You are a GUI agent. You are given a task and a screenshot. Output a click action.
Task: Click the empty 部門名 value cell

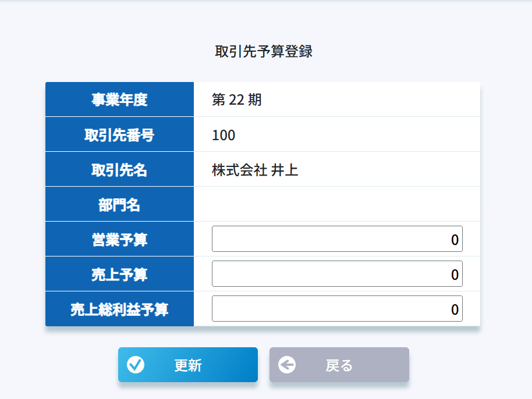(x=336, y=204)
